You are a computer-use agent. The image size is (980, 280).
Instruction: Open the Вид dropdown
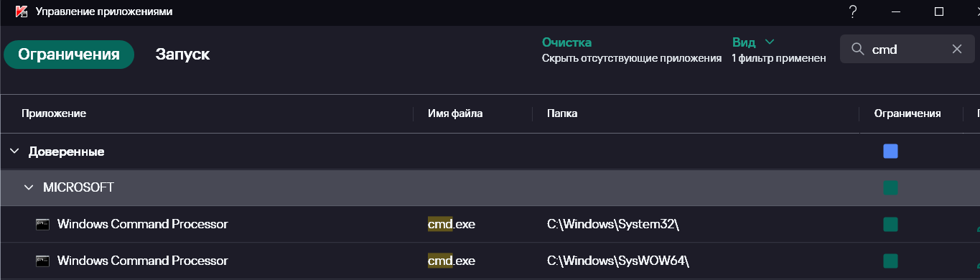click(x=753, y=42)
